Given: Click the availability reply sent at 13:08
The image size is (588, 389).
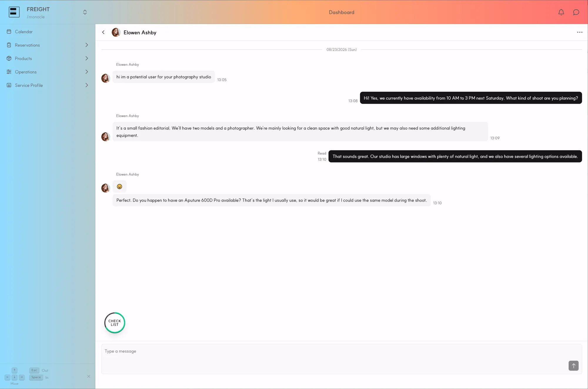Looking at the screenshot, I should pyautogui.click(x=471, y=98).
